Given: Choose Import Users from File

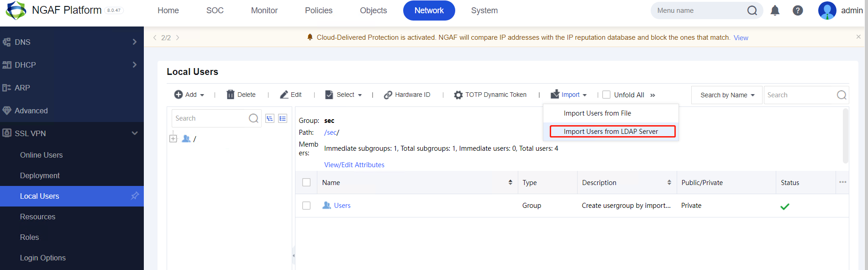Looking at the screenshot, I should 610,113.
